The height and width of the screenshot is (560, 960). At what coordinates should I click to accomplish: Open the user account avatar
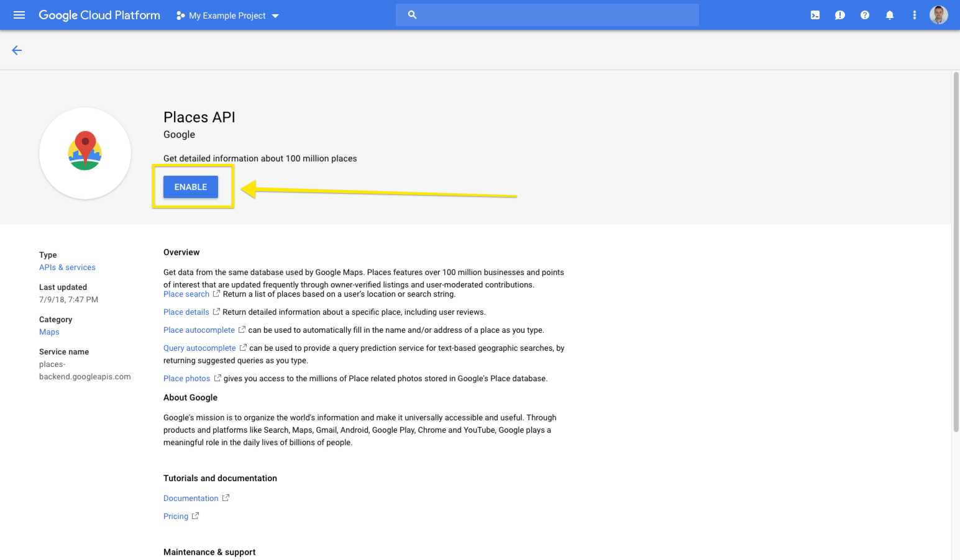(939, 15)
